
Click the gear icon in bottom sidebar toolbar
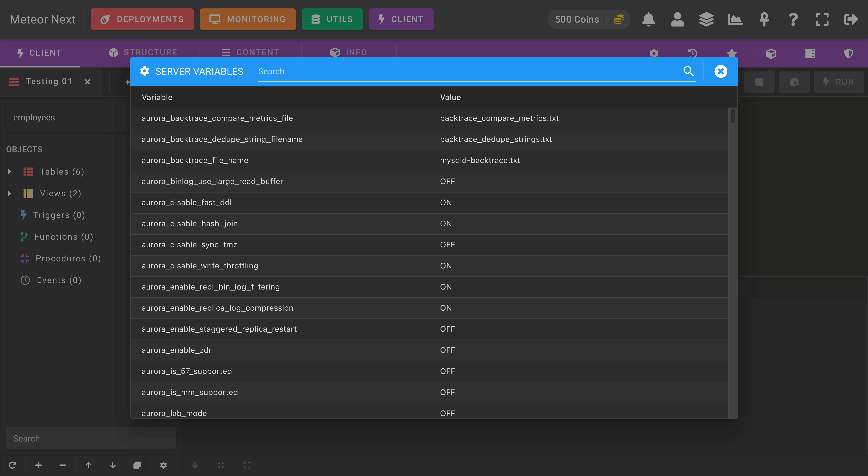163,465
